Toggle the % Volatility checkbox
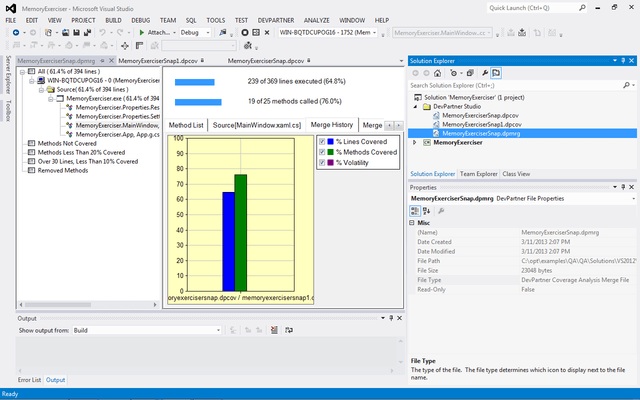Screen dimensions: 640x400 tap(322, 162)
